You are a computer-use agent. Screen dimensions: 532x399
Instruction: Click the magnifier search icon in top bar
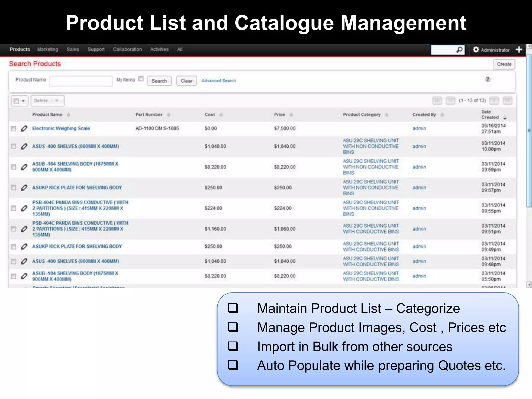pos(460,49)
